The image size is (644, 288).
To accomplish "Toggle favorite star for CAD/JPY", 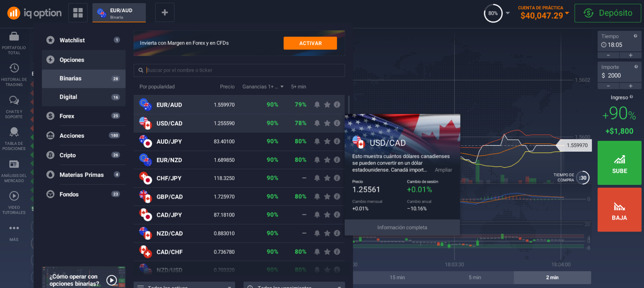I will tap(327, 215).
